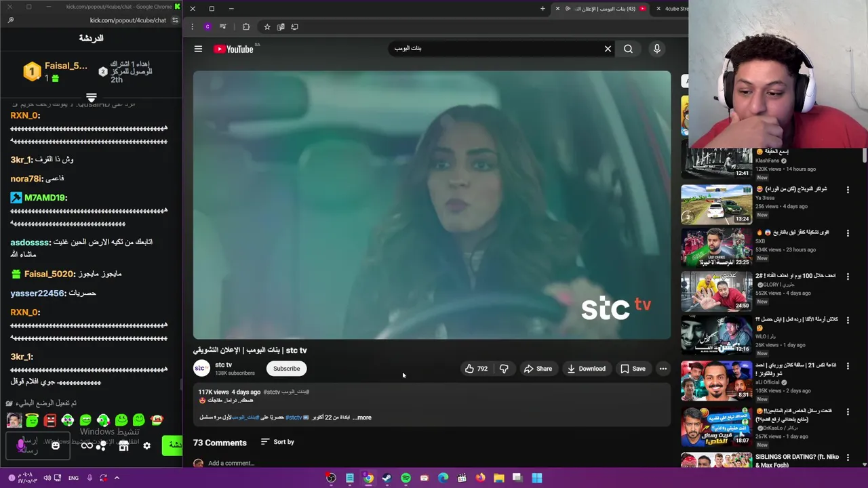
Task: Switch input language ENG indicator
Action: pos(73,478)
